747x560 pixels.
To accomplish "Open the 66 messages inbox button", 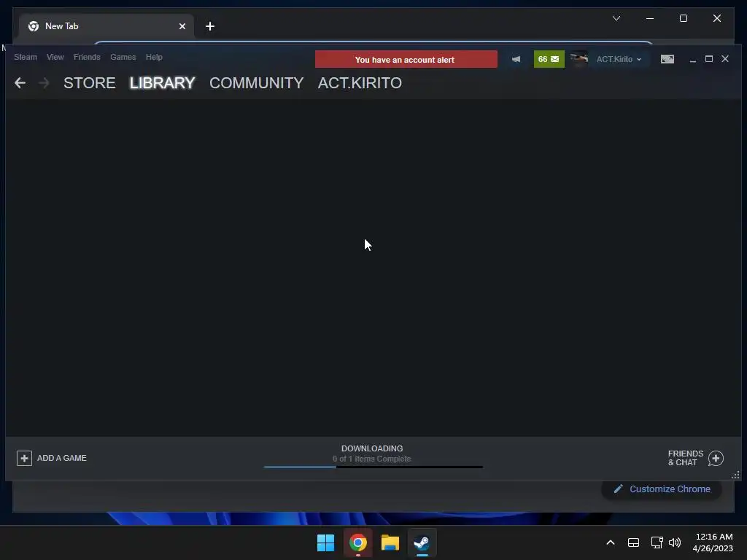I will pos(549,59).
